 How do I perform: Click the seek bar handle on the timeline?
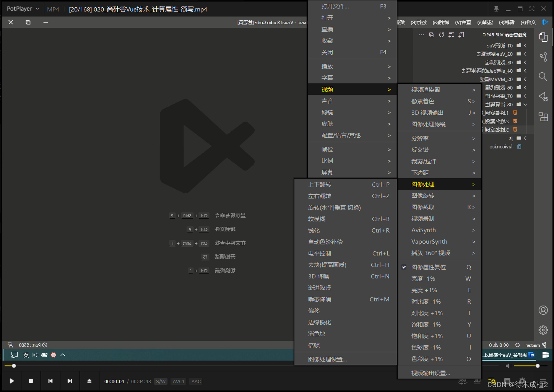click(x=14, y=366)
